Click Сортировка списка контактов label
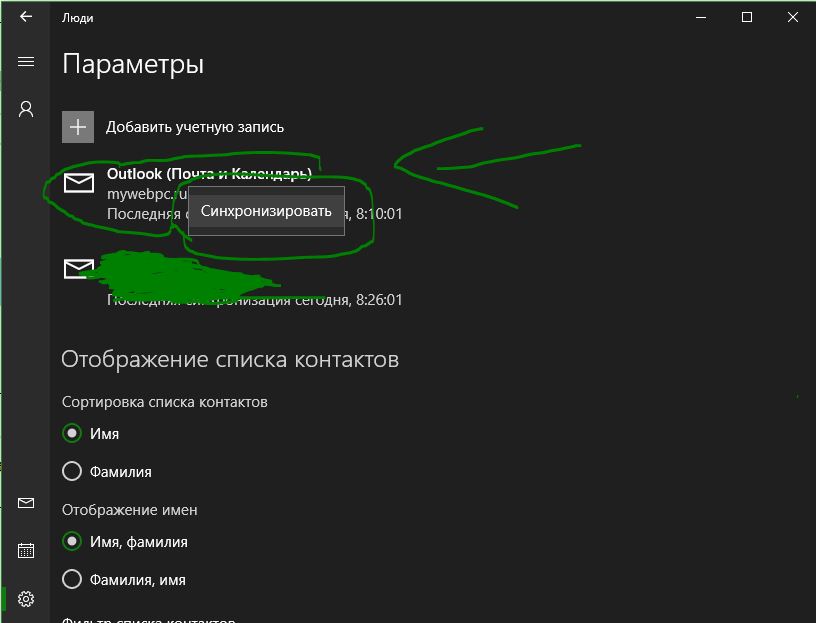 click(164, 402)
